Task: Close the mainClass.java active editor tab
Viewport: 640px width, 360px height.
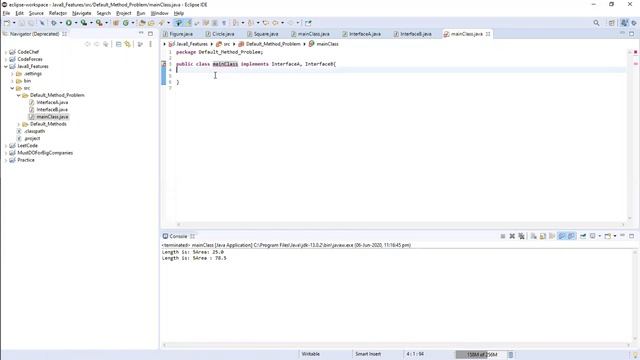Action: (488, 34)
